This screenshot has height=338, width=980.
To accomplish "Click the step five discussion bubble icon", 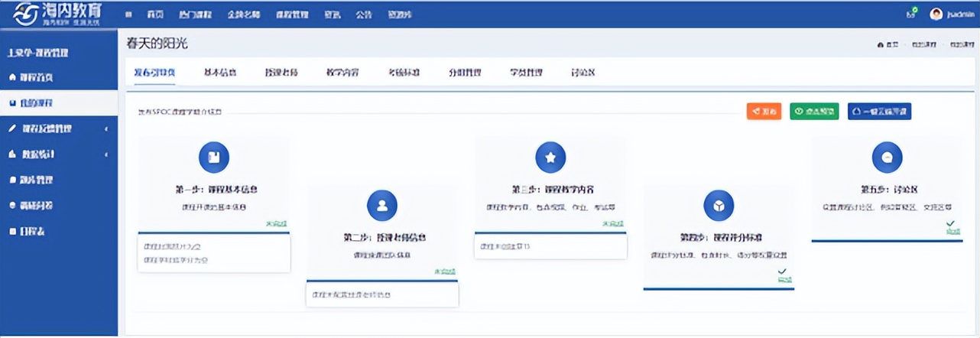I will [x=887, y=158].
